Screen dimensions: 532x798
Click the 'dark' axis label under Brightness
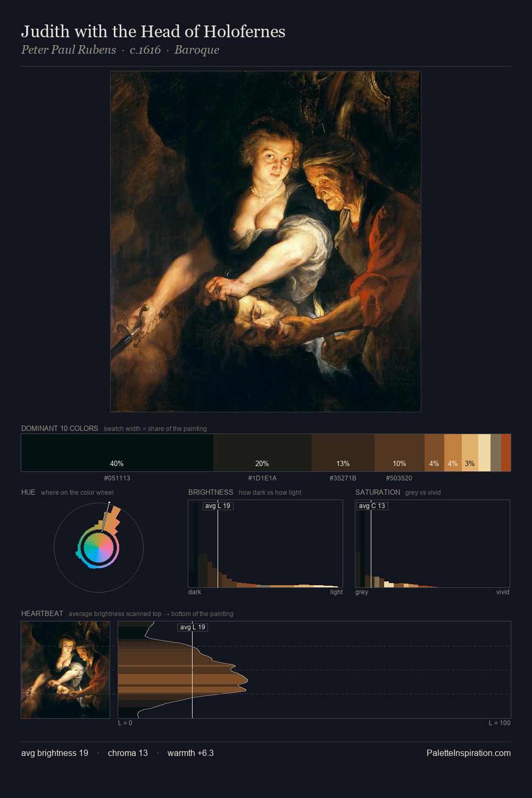195,592
